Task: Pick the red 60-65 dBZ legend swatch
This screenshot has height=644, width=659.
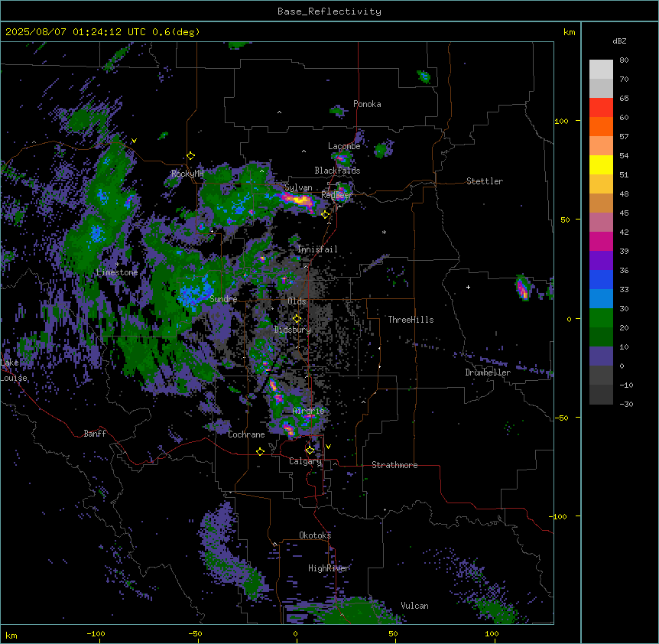Action: (x=601, y=108)
